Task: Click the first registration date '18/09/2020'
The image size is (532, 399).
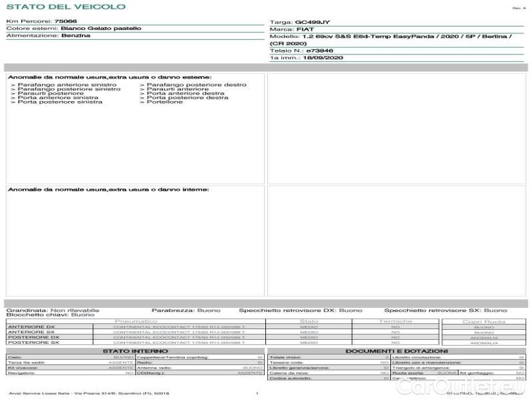Action: [x=323, y=58]
